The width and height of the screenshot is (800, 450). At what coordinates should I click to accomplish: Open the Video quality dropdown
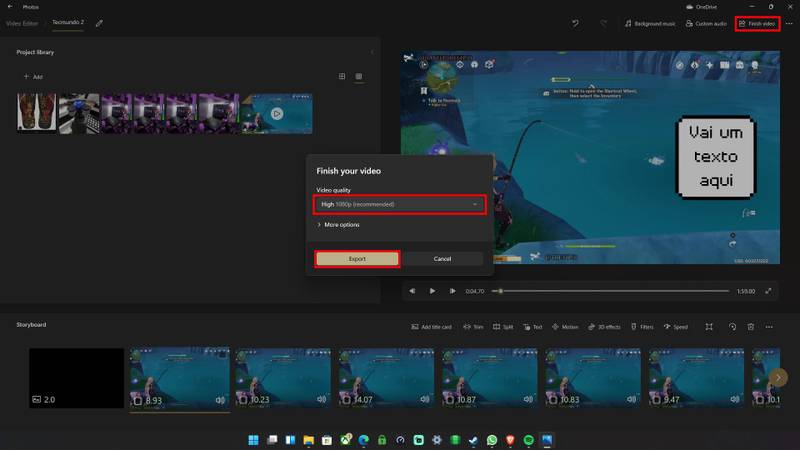click(399, 204)
